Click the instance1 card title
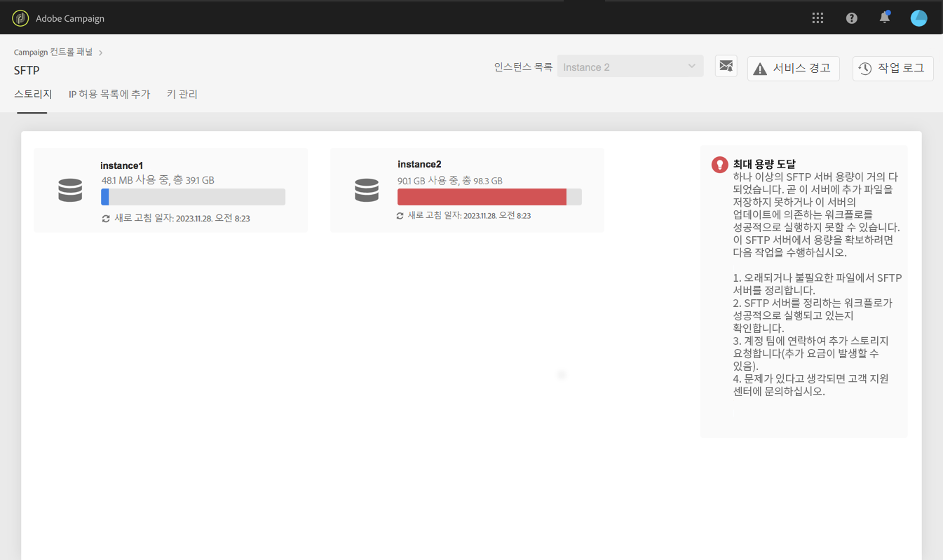This screenshot has height=560, width=943. click(x=122, y=165)
